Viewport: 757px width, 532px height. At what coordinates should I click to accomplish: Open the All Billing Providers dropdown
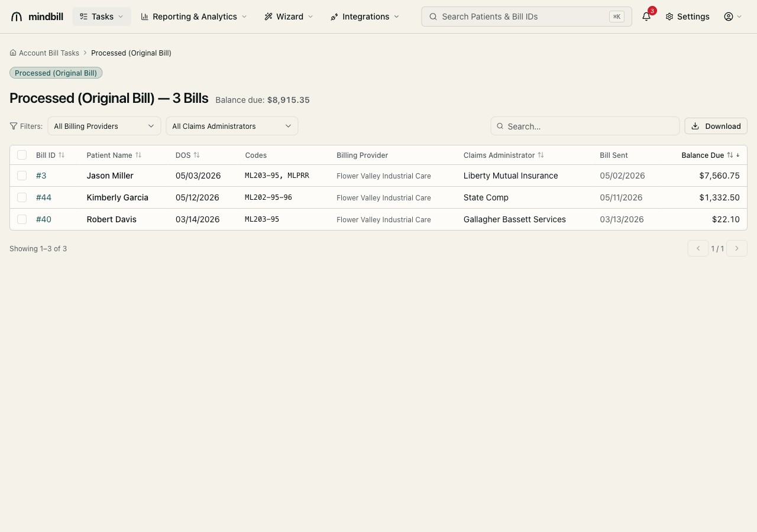click(104, 126)
